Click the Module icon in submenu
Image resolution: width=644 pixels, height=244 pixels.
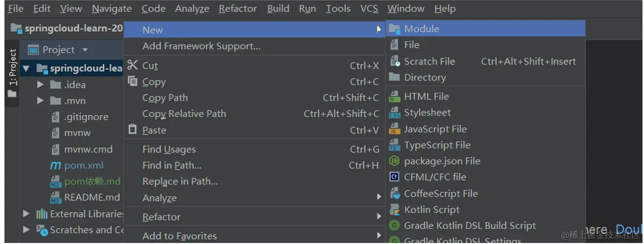394,29
